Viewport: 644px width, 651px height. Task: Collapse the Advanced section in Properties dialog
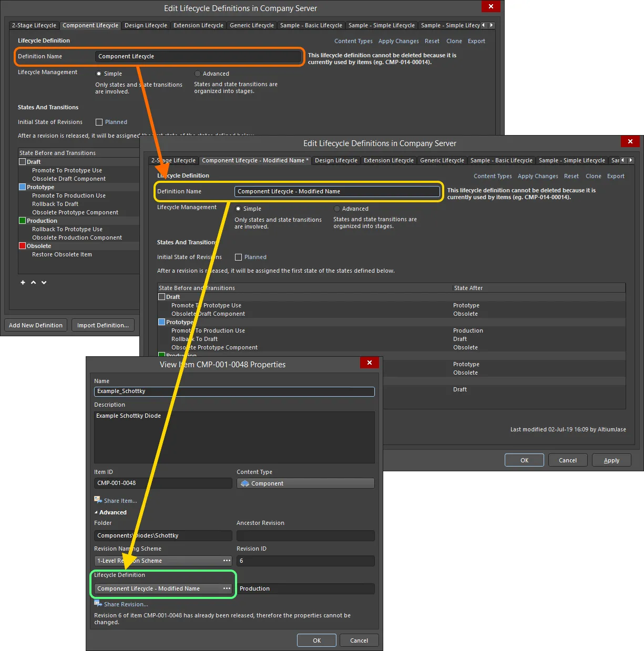[x=96, y=512]
